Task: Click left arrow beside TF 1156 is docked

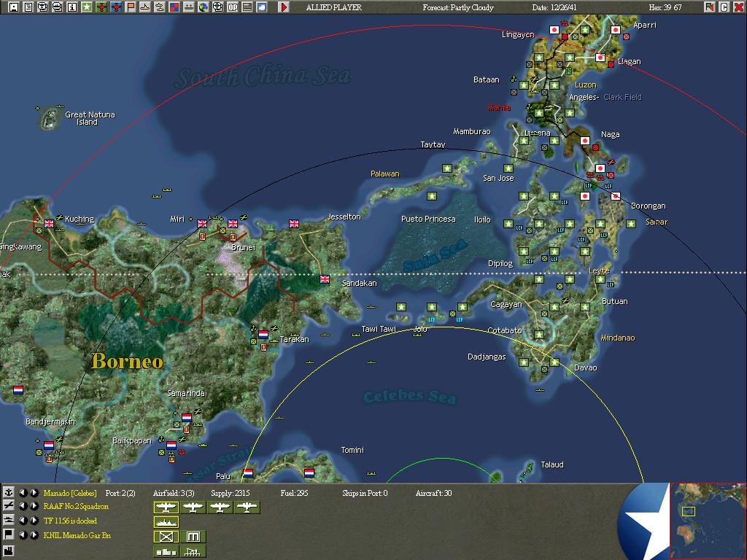Action: coord(23,521)
